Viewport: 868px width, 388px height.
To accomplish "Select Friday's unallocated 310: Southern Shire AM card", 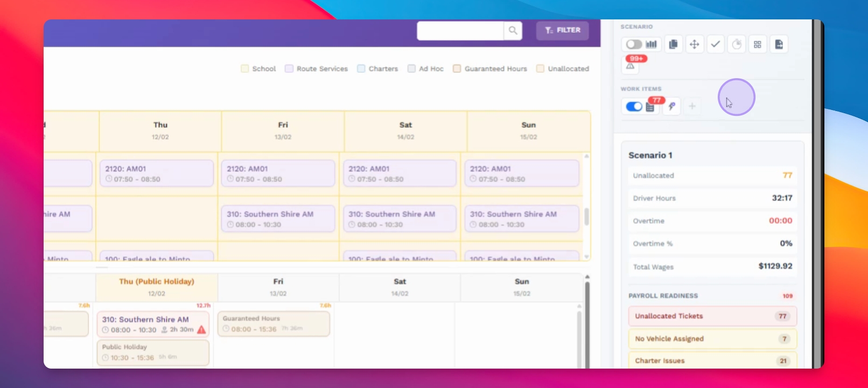I will (x=278, y=219).
